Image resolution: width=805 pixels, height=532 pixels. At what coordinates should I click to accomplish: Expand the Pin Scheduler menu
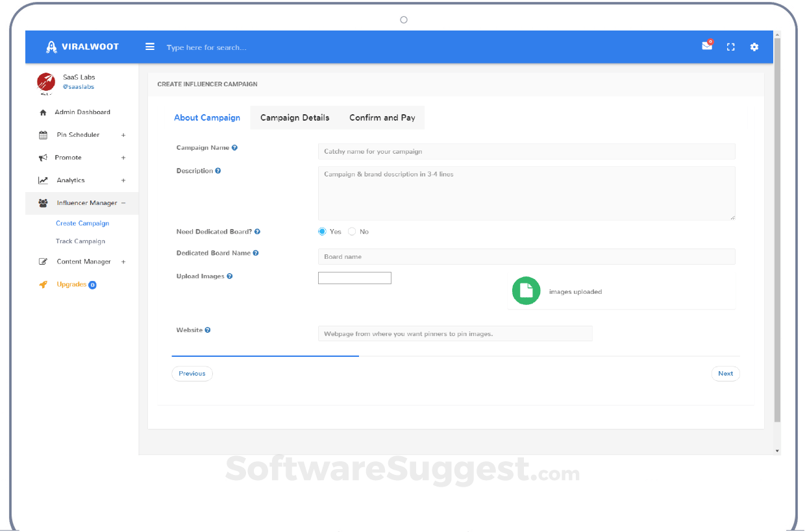tap(123, 135)
